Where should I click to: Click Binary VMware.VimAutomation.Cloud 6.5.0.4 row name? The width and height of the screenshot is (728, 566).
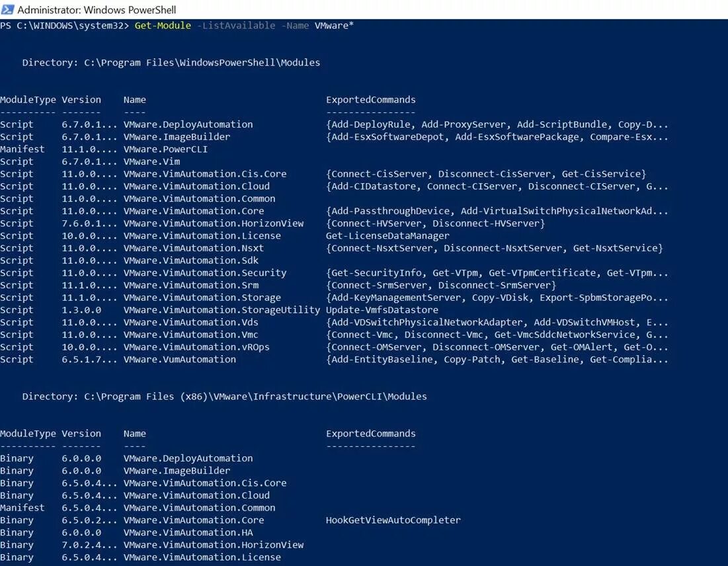(196, 495)
